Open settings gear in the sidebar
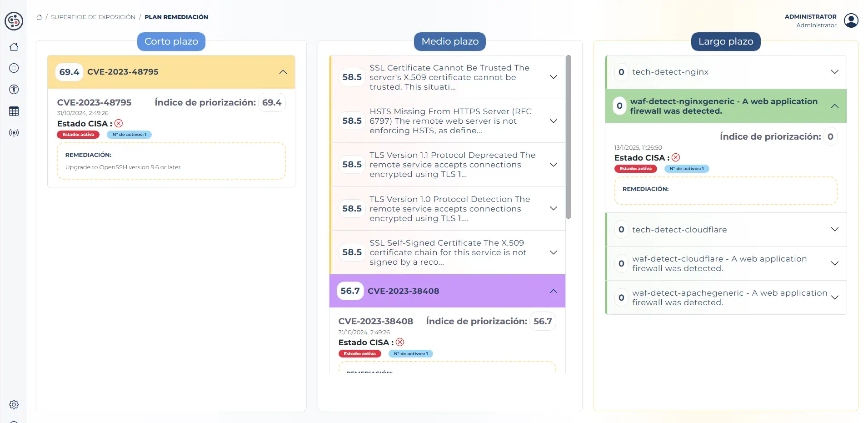The image size is (868, 423). point(14,404)
